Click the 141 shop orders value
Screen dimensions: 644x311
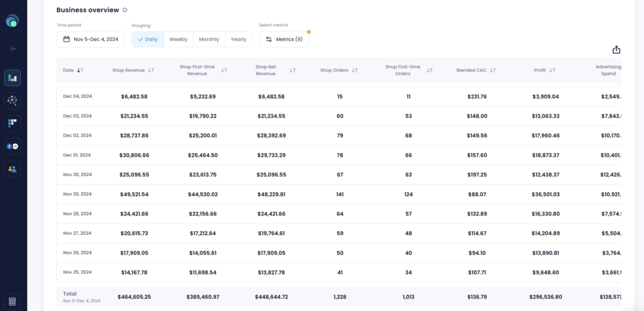(340, 194)
